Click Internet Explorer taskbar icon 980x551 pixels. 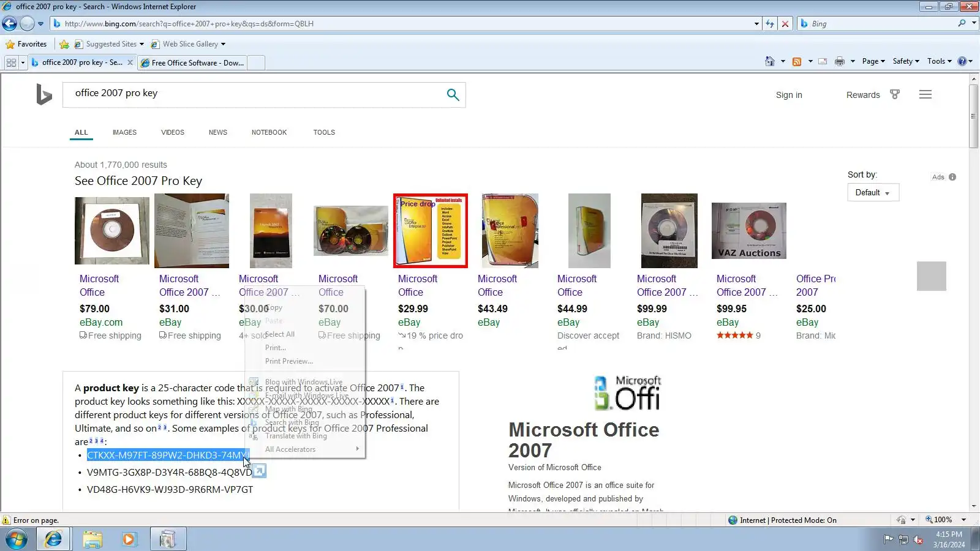coord(53,539)
